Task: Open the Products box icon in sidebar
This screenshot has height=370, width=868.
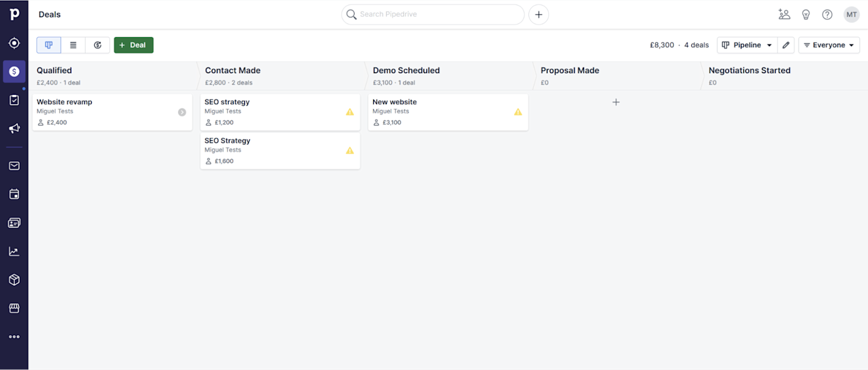Action: coord(14,280)
